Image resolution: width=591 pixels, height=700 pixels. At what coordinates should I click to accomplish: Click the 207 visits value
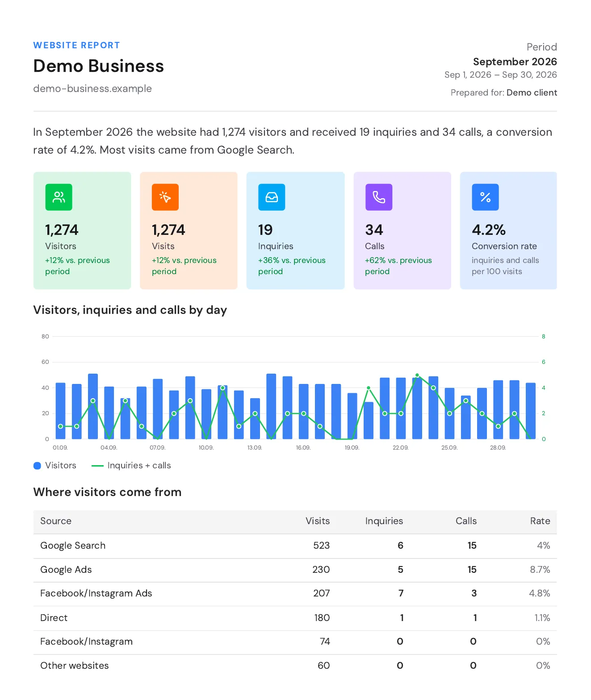[322, 593]
